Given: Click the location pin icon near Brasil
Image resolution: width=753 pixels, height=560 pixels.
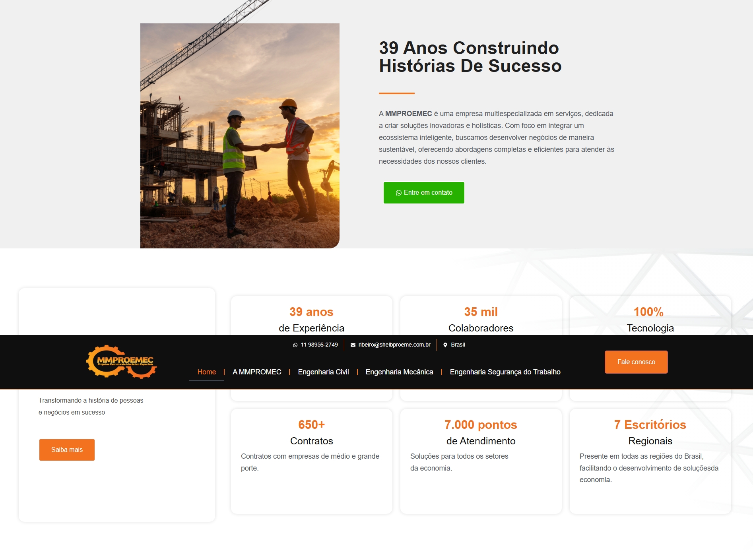Looking at the screenshot, I should 445,345.
